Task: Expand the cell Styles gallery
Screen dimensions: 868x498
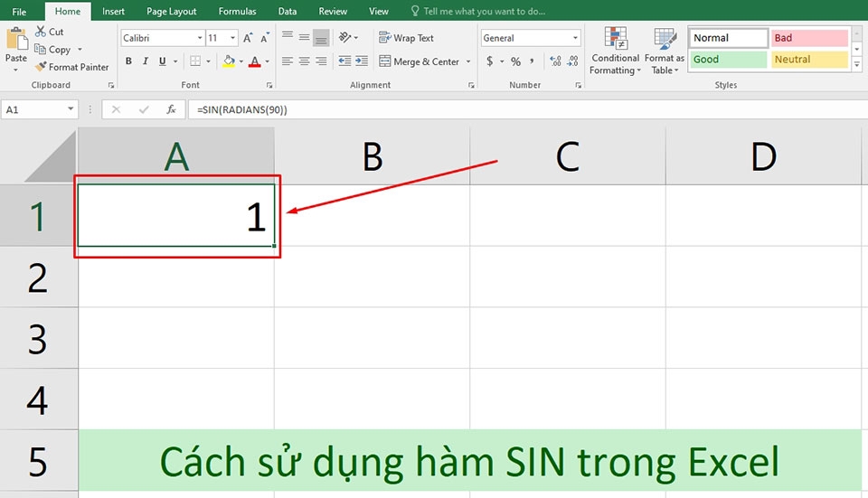Action: pos(857,65)
